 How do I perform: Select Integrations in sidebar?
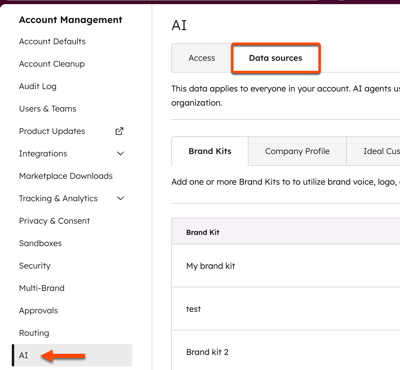[x=43, y=154]
